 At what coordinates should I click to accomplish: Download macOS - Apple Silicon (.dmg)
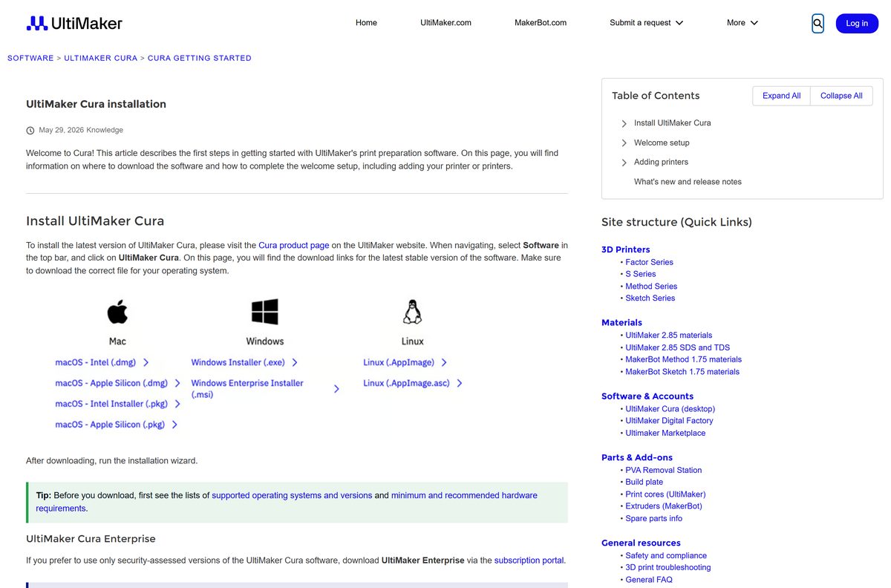coord(111,383)
